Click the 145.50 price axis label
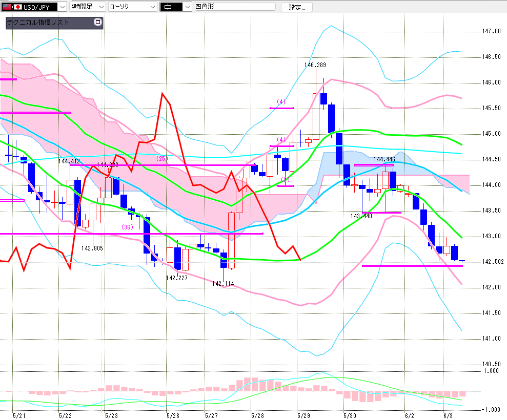This screenshot has width=507, height=420. coord(492,108)
